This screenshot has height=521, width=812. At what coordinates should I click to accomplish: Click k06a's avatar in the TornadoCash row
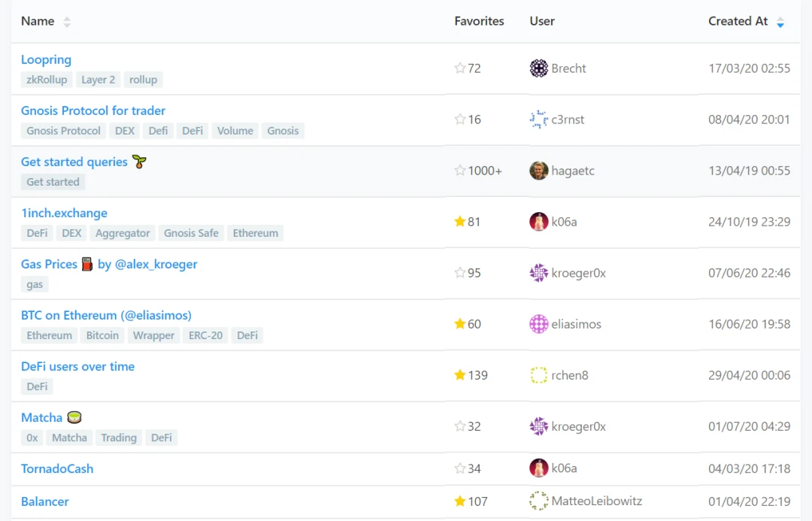click(538, 468)
